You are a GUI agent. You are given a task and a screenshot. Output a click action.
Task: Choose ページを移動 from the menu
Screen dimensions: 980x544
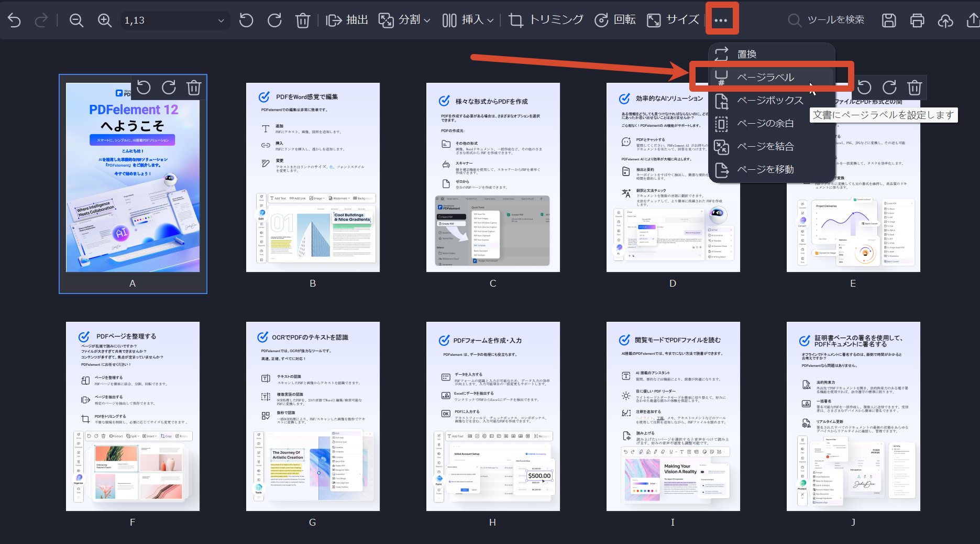click(x=772, y=169)
